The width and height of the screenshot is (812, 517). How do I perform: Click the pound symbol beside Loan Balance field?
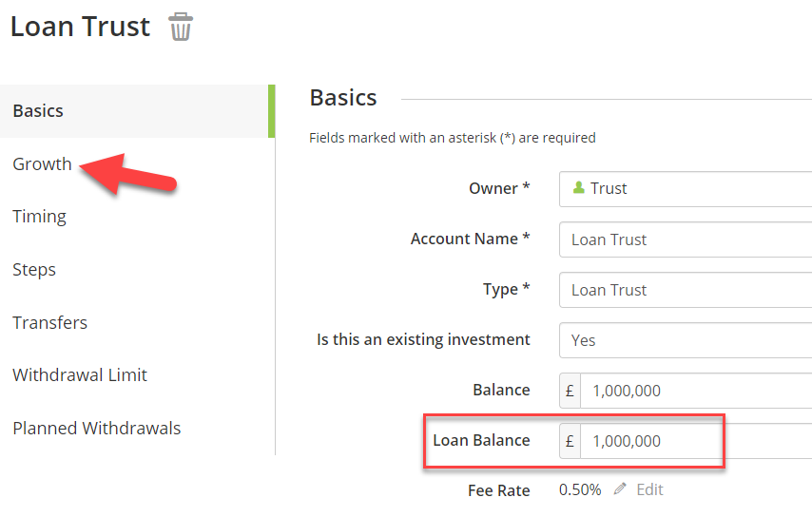[x=570, y=441]
